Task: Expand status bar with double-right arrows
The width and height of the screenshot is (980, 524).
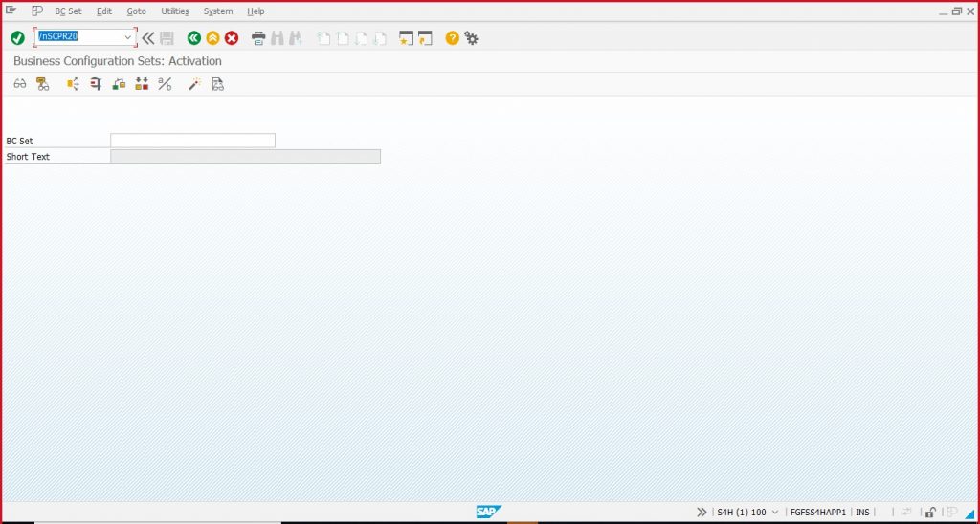Action: pyautogui.click(x=702, y=513)
